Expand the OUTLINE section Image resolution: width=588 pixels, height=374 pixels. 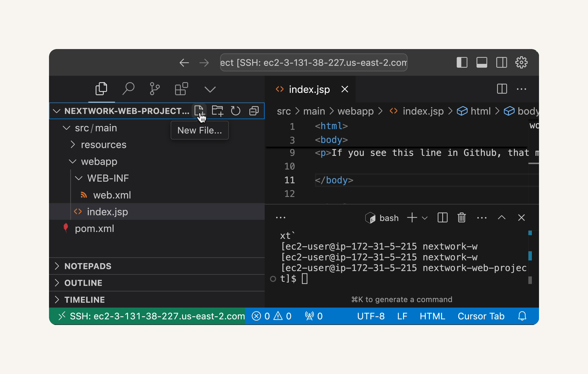click(x=157, y=283)
